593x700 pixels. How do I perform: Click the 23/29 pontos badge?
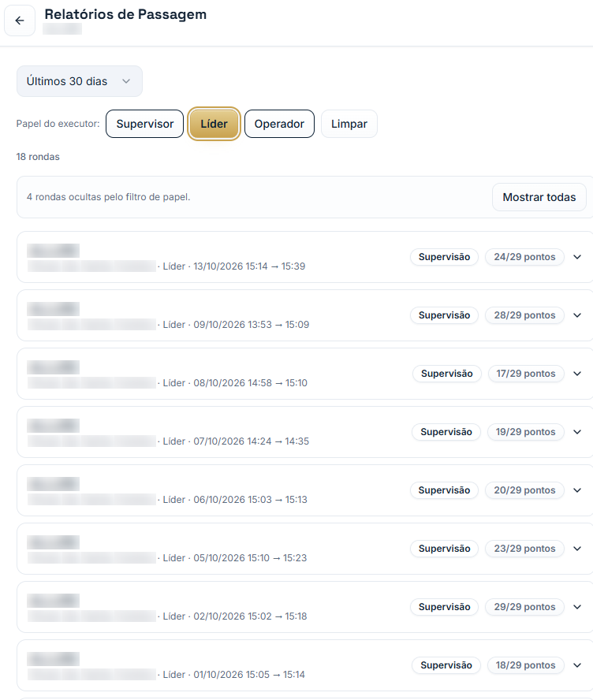tap(524, 549)
